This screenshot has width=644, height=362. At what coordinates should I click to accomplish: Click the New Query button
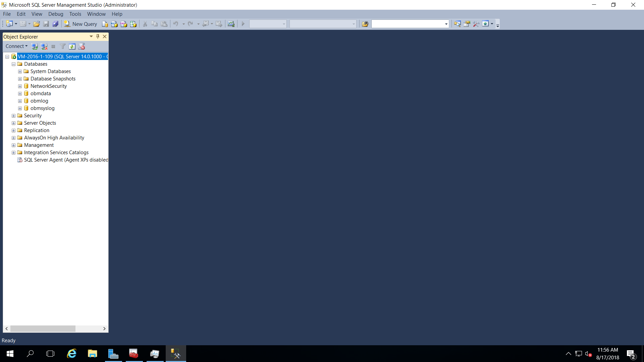tap(80, 24)
